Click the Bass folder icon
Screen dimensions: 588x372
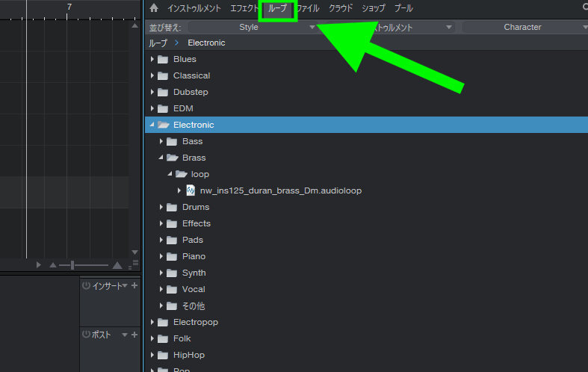coord(172,141)
